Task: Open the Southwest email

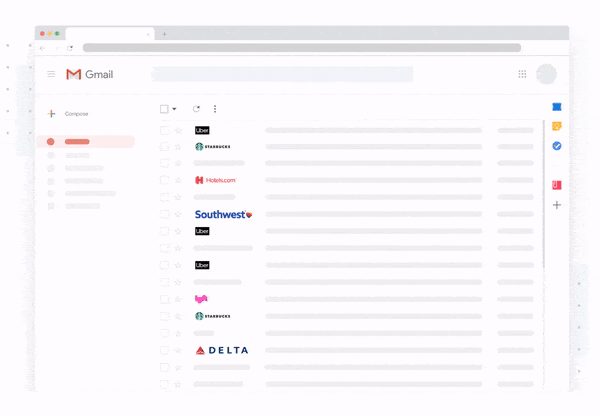Action: tap(346, 214)
